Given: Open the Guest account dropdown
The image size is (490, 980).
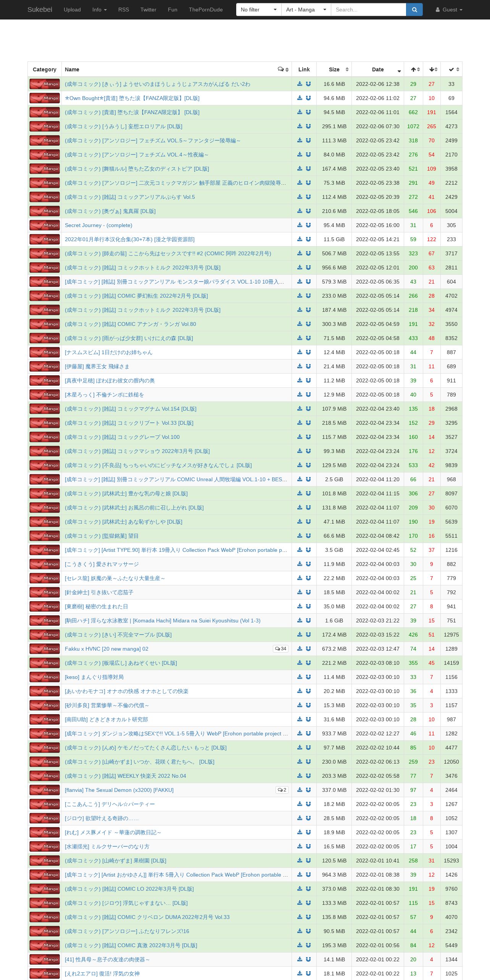Looking at the screenshot, I should pyautogui.click(x=449, y=10).
